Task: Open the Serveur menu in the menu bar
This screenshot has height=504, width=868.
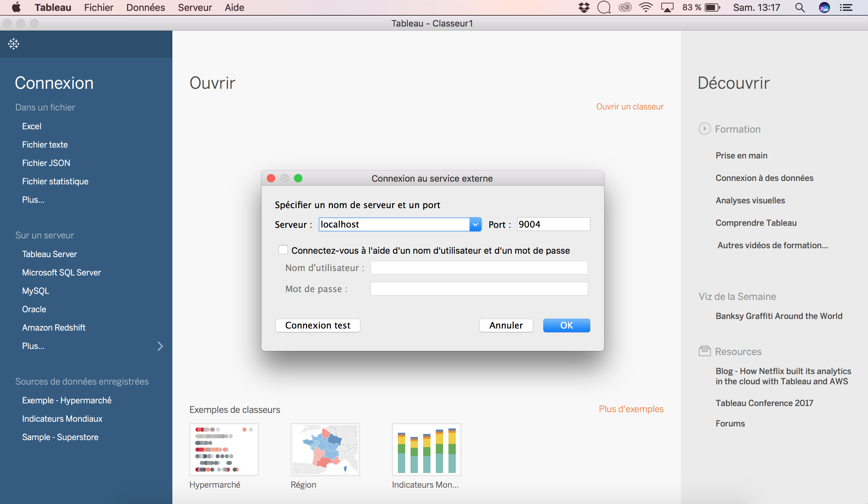Action: coord(194,7)
